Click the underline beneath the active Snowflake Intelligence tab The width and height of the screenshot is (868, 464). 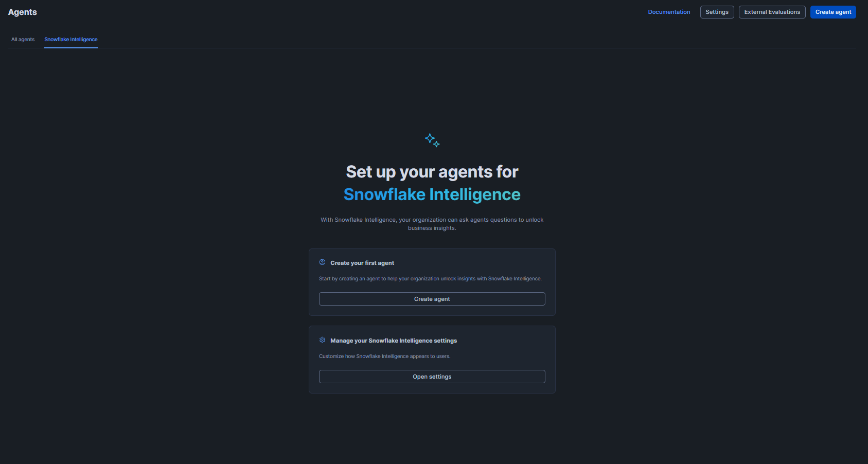(x=71, y=48)
